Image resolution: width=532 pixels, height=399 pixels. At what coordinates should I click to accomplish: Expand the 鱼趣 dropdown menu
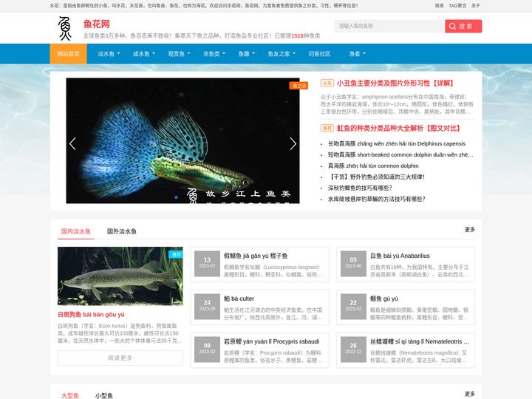pos(246,54)
